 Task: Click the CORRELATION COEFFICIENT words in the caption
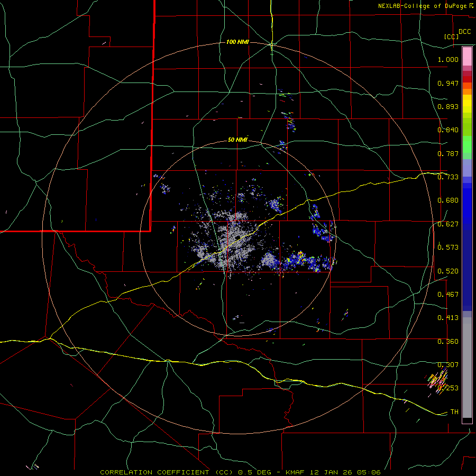[154, 472]
